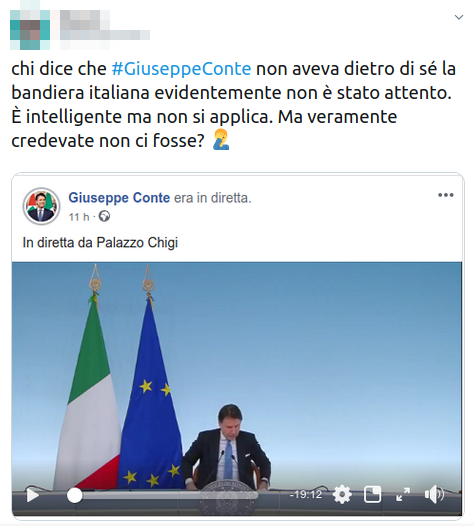Screen dimensions: 474x526
Task: Click the 'In diretta da Palazzo Chigi' caption
Action: (100, 243)
